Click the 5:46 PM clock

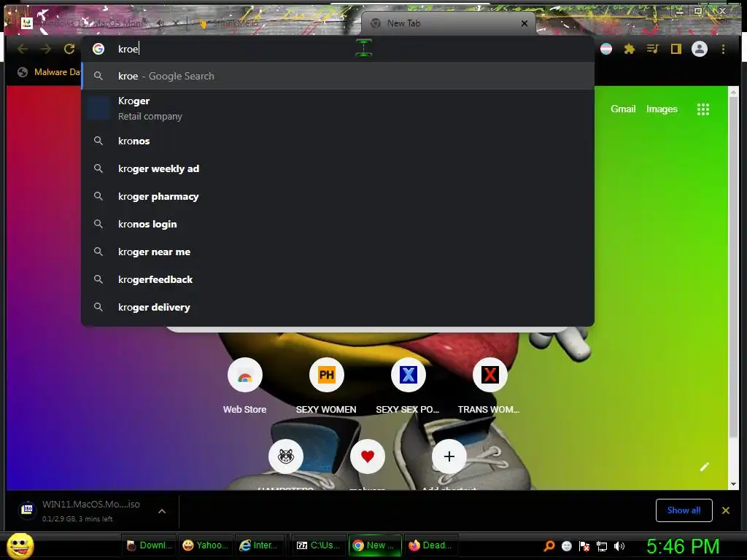(683, 546)
